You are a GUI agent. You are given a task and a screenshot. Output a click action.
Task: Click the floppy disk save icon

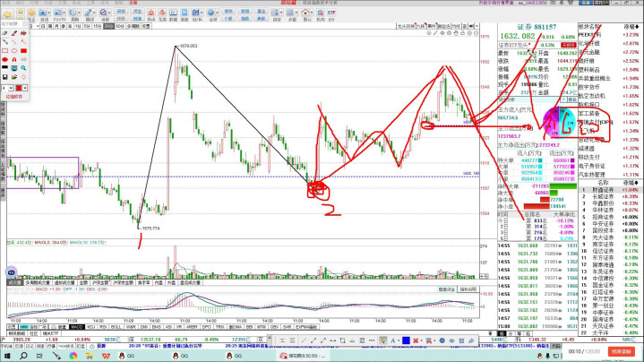(x=5, y=77)
